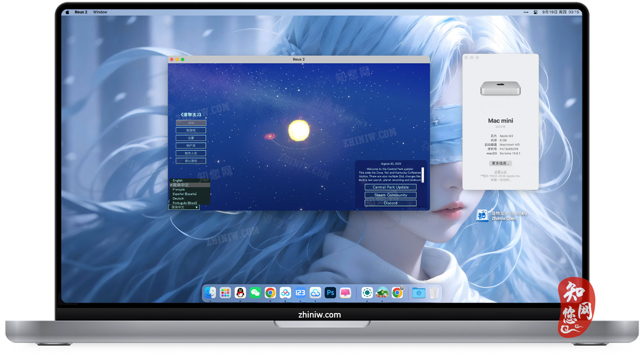This screenshot has height=359, width=644.
Task: Open the Downloads folder in Dock
Action: coord(419,293)
